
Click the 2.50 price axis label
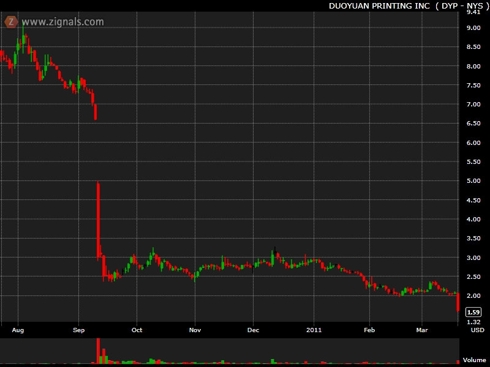point(473,277)
